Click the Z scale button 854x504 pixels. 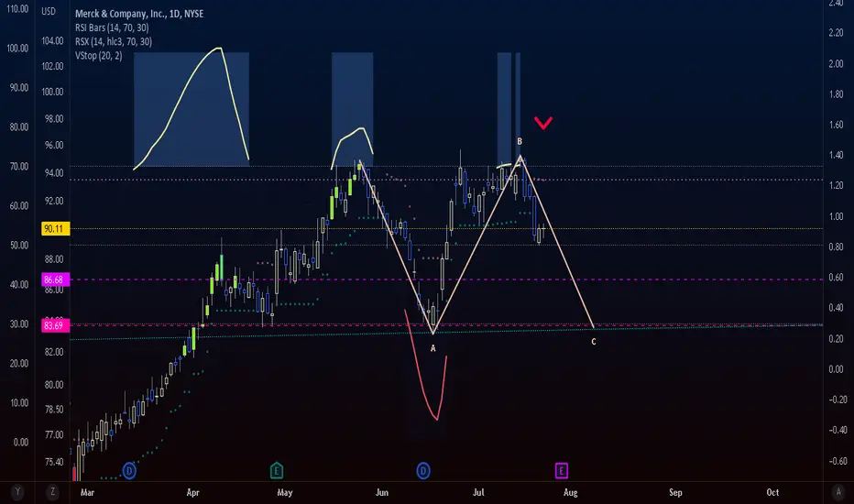[x=52, y=491]
